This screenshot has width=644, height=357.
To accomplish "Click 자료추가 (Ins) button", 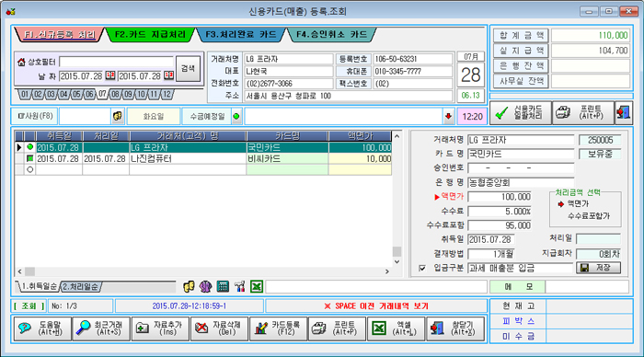I will [161, 328].
